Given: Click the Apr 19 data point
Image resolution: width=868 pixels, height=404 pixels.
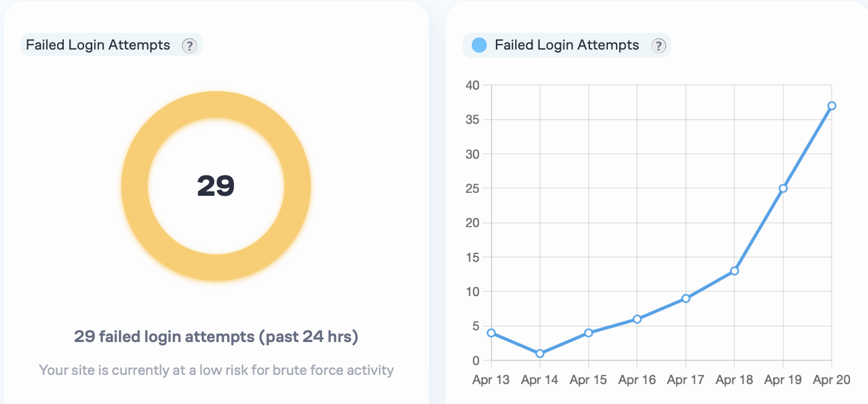Looking at the screenshot, I should [x=783, y=188].
